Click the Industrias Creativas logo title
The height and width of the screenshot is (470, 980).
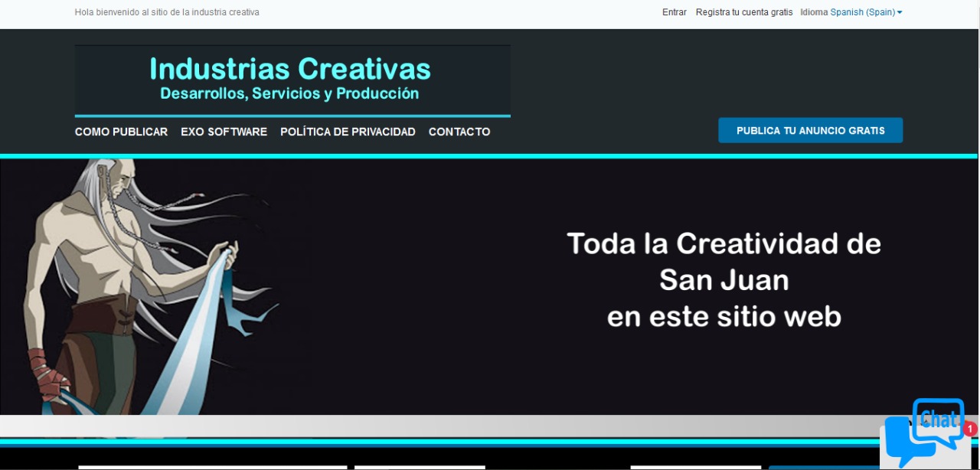click(x=290, y=69)
